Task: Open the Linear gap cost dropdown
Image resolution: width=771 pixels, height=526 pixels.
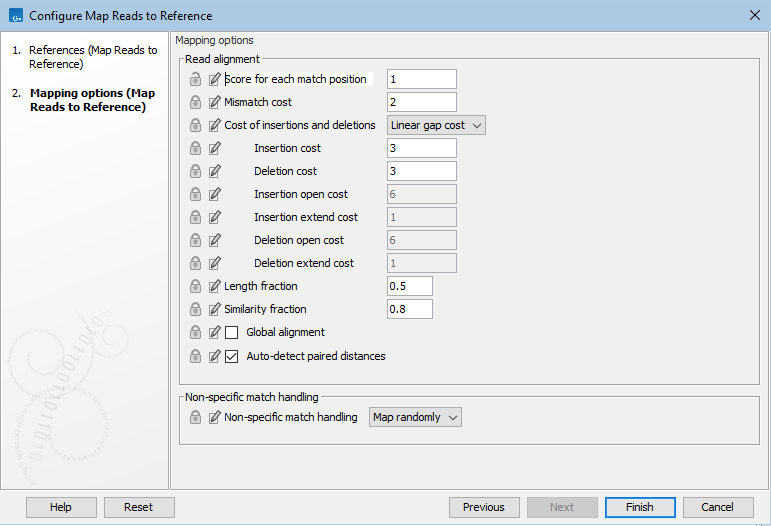Action: coord(436,125)
